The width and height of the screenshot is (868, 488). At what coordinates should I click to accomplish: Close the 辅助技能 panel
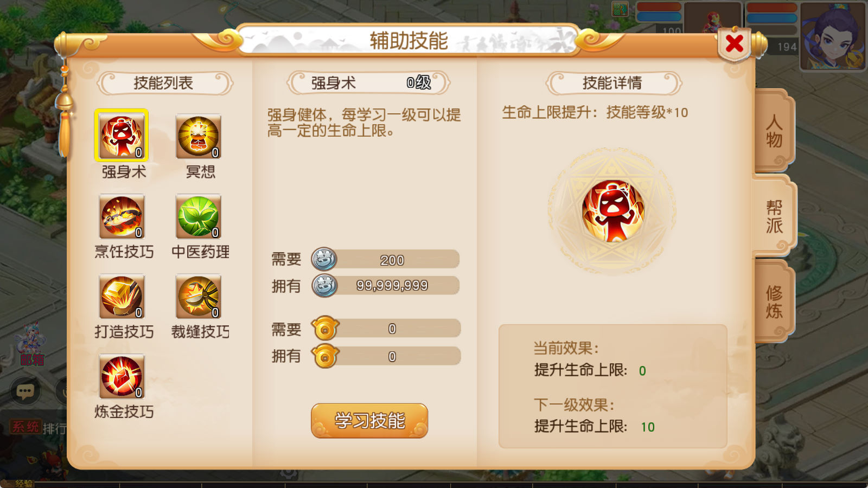pyautogui.click(x=735, y=43)
